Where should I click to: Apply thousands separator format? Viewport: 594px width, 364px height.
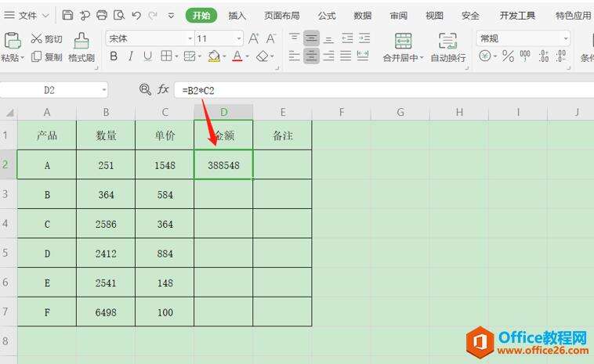pos(525,56)
